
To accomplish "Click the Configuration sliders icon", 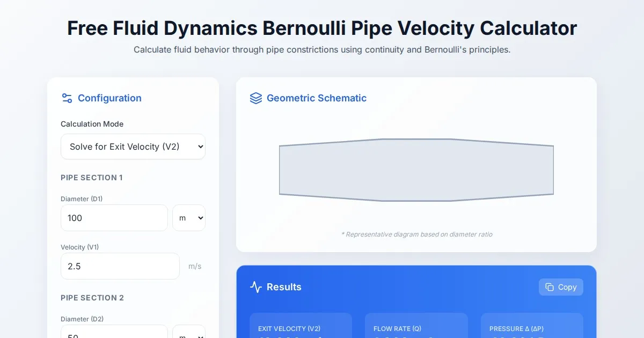I will 67,98.
